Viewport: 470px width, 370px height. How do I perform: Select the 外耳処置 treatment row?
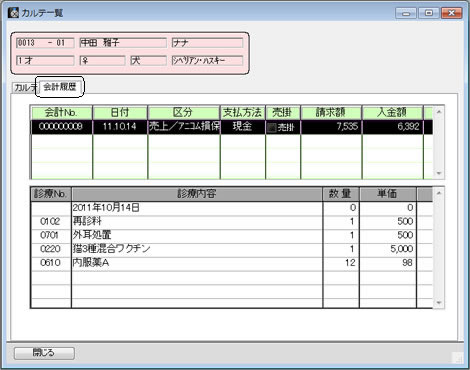point(232,236)
